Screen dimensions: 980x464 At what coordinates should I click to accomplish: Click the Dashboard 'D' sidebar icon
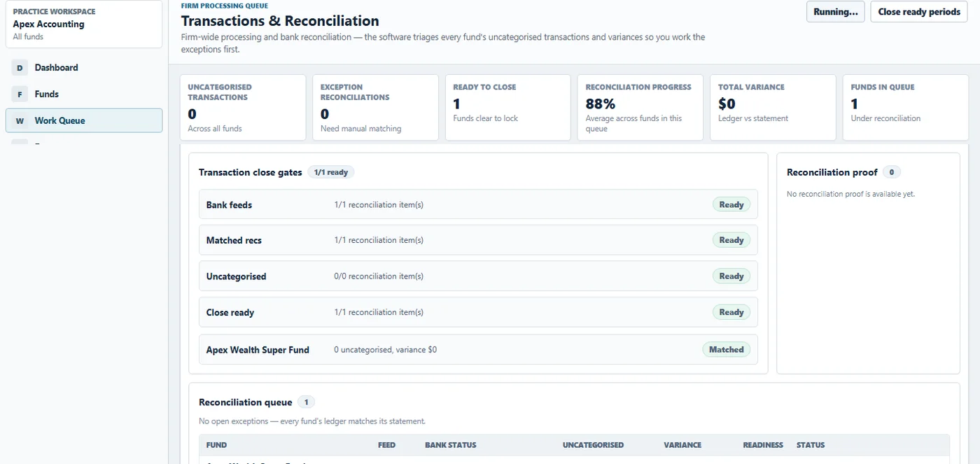20,68
